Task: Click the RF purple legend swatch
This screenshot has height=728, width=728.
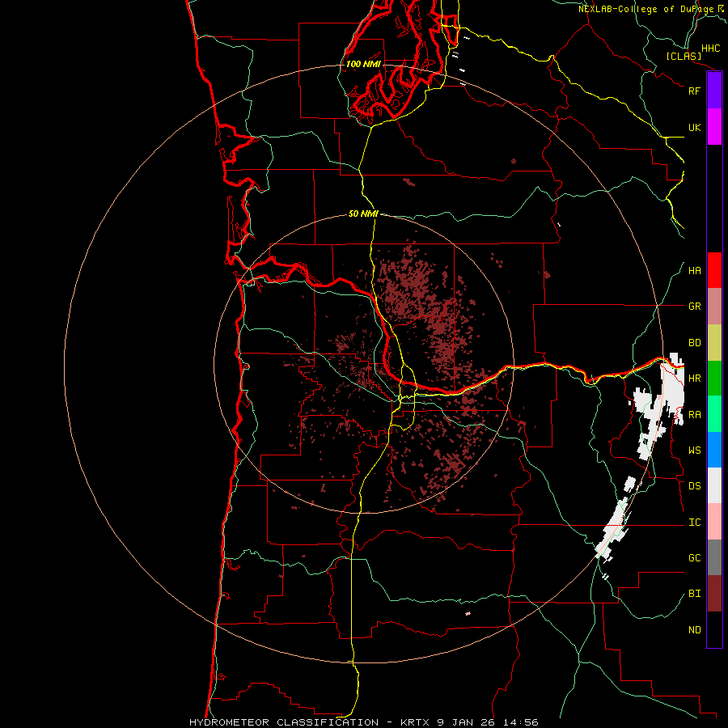Action: [x=714, y=91]
